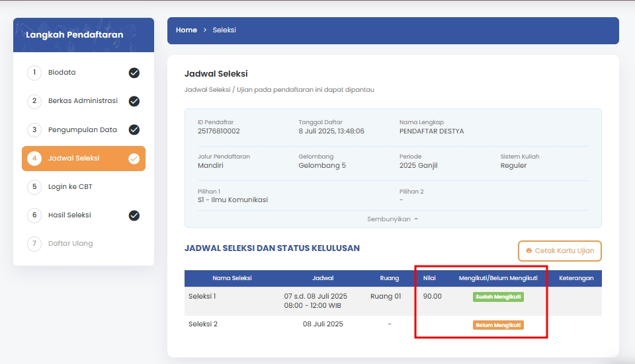This screenshot has width=635, height=364.
Task: Click the step 6 number circle
Action: (x=34, y=215)
